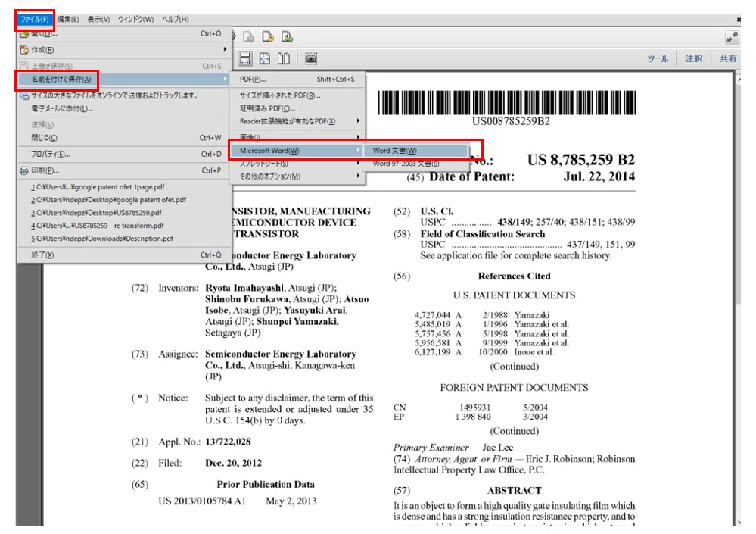Open プロパティ(E) properties entry
Screen dimensions: 756x534
[x=124, y=155]
